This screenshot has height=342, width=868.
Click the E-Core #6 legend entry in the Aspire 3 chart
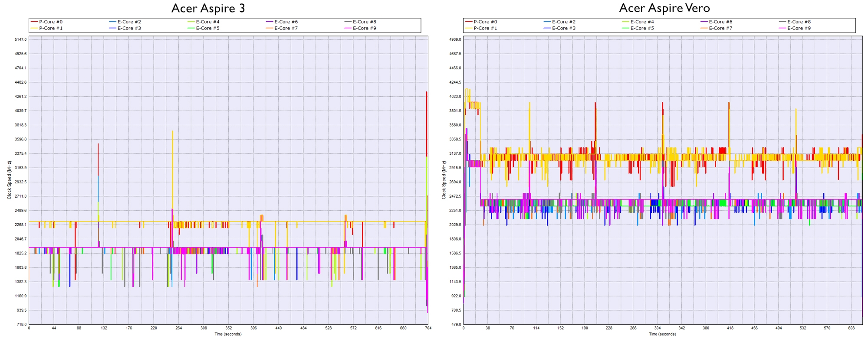[282, 22]
